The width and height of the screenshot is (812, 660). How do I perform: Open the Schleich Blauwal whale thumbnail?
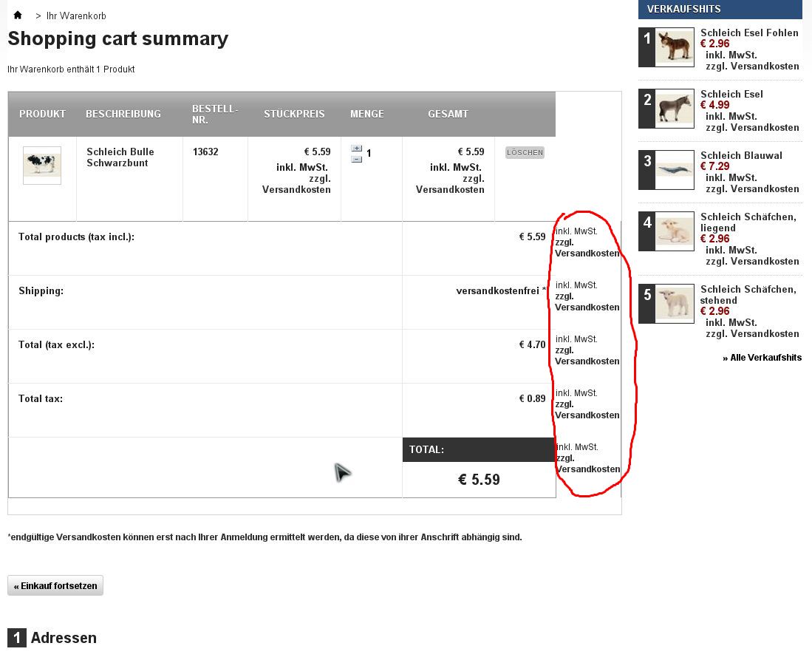(674, 170)
